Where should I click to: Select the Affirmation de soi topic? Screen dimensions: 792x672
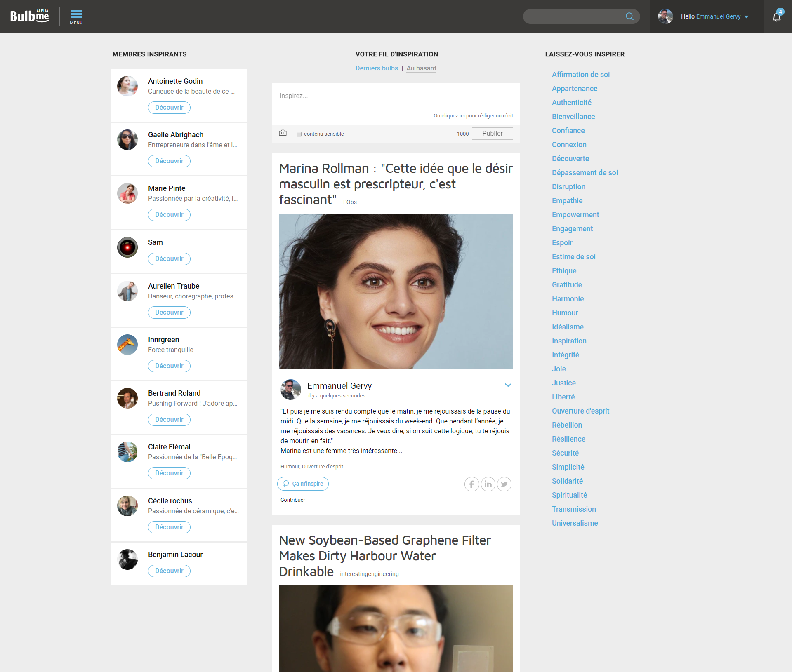(581, 75)
